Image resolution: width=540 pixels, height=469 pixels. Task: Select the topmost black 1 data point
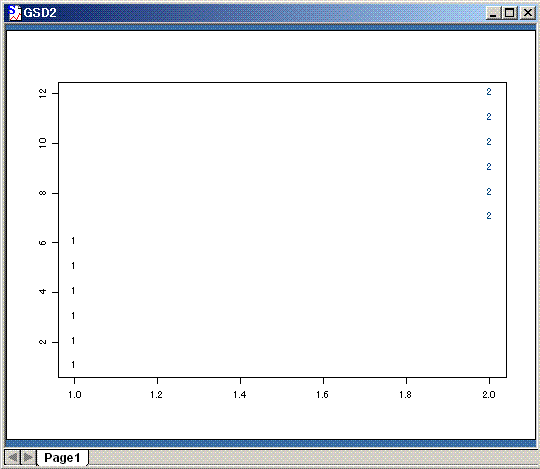tap(73, 241)
